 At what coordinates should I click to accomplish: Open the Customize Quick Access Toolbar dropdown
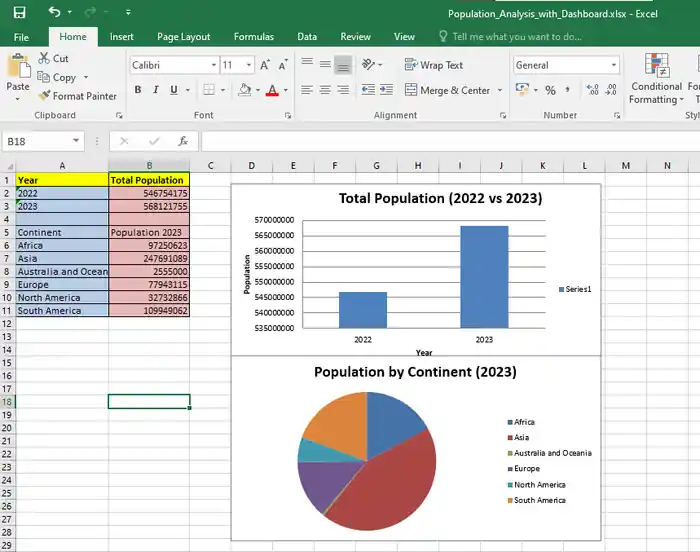coord(128,12)
